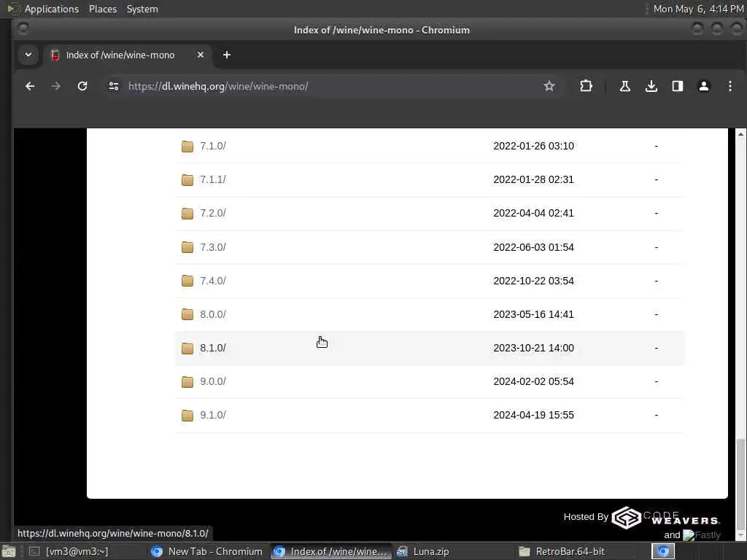
Task: Click the page vertical scrollbar thumb
Action: (740, 483)
